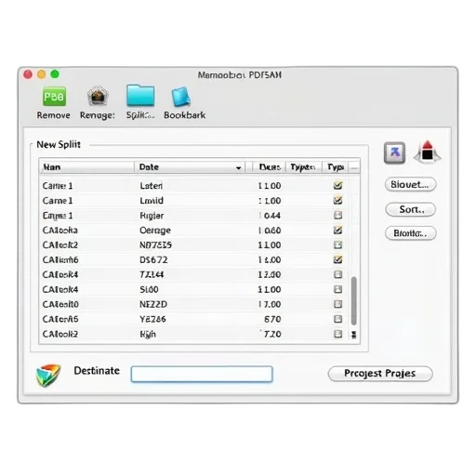This screenshot has height=476, width=476.
Task: Click the date cell SI00
Action: (149, 289)
